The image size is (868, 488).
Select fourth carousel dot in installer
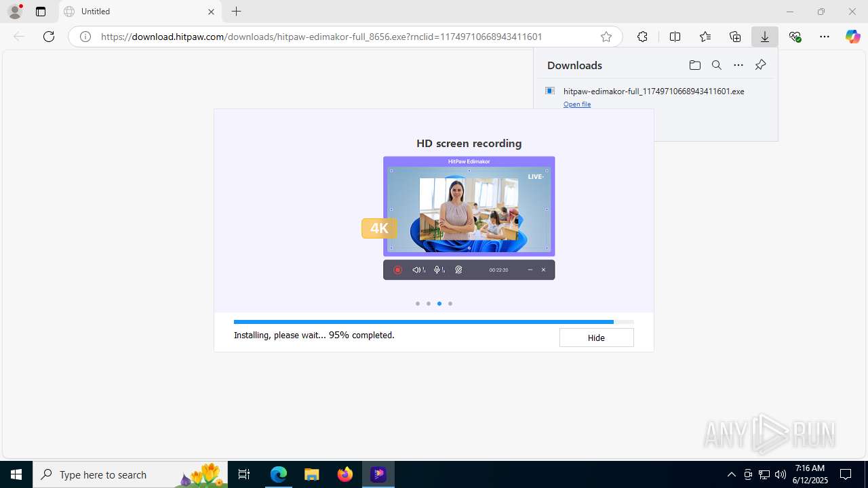click(450, 304)
